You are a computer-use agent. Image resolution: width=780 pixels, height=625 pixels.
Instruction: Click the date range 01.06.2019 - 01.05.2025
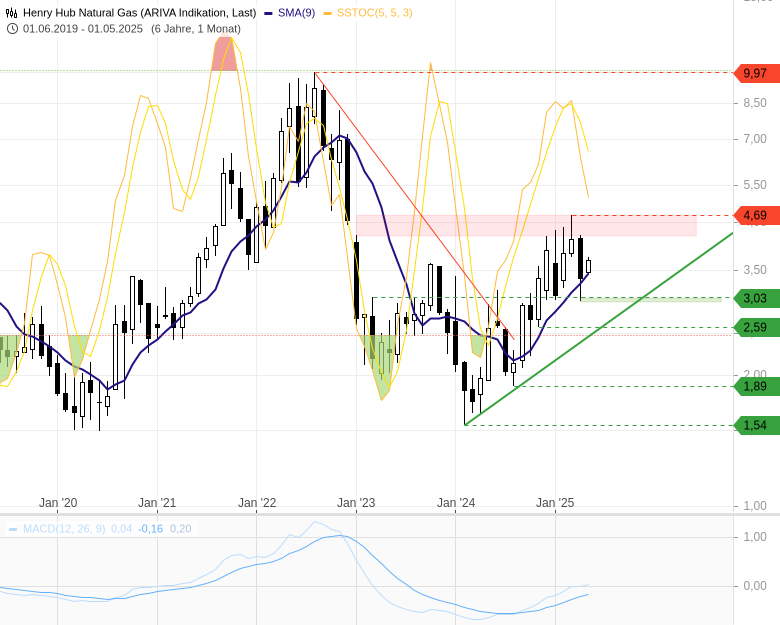coord(83,29)
